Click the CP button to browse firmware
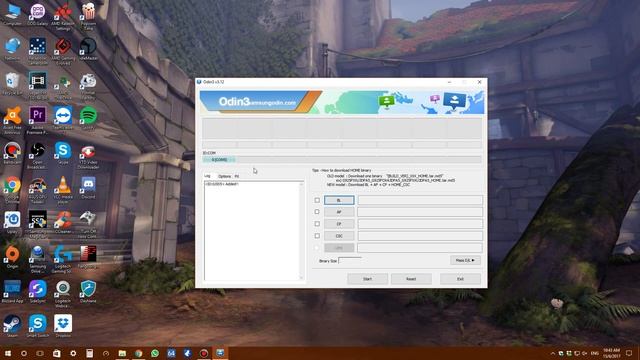Screen dimensions: 640x360 pyautogui.click(x=339, y=224)
